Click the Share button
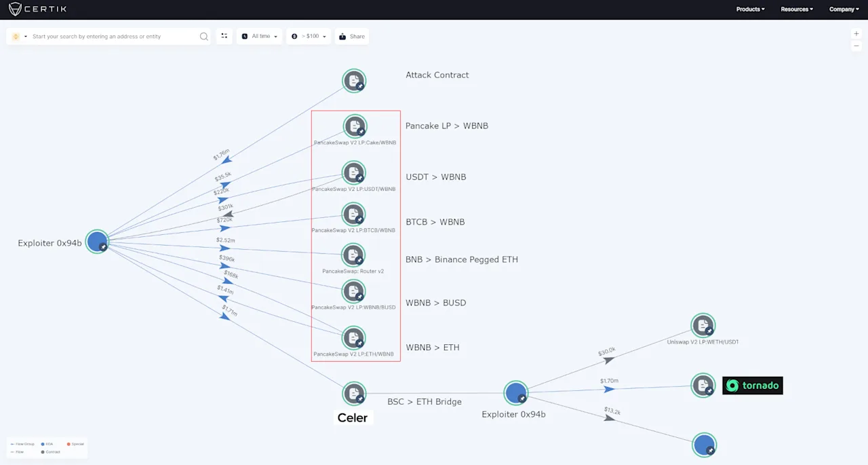The height and width of the screenshot is (465, 868). [x=352, y=37]
